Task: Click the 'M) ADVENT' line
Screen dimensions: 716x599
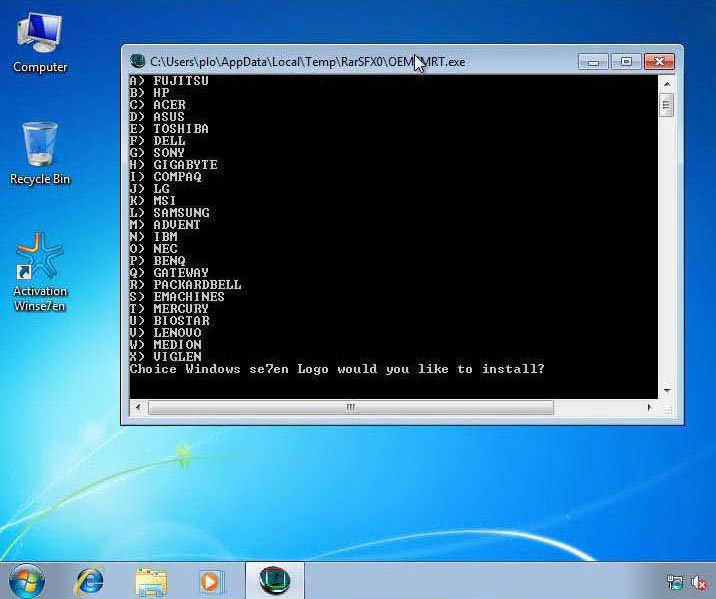Action: click(x=165, y=225)
